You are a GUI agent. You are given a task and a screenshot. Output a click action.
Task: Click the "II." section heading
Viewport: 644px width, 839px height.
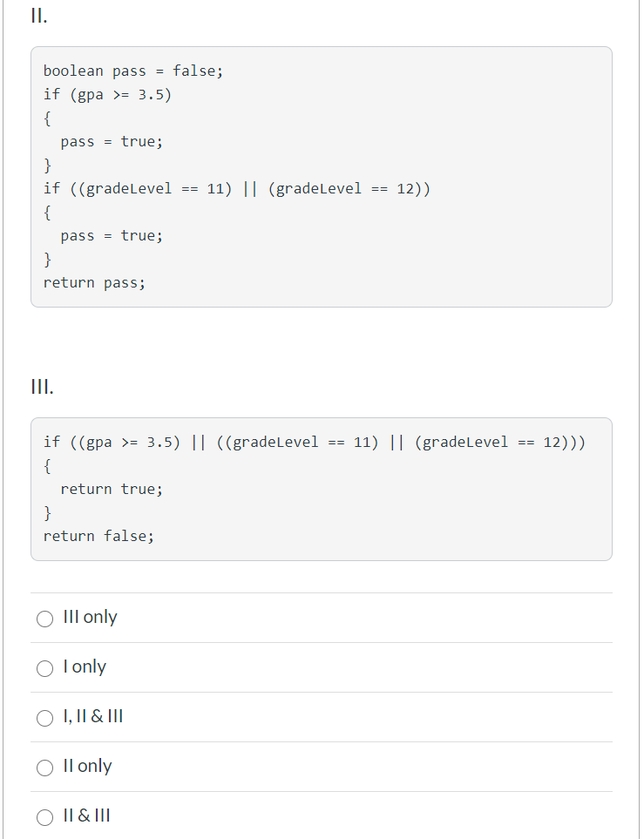38,15
